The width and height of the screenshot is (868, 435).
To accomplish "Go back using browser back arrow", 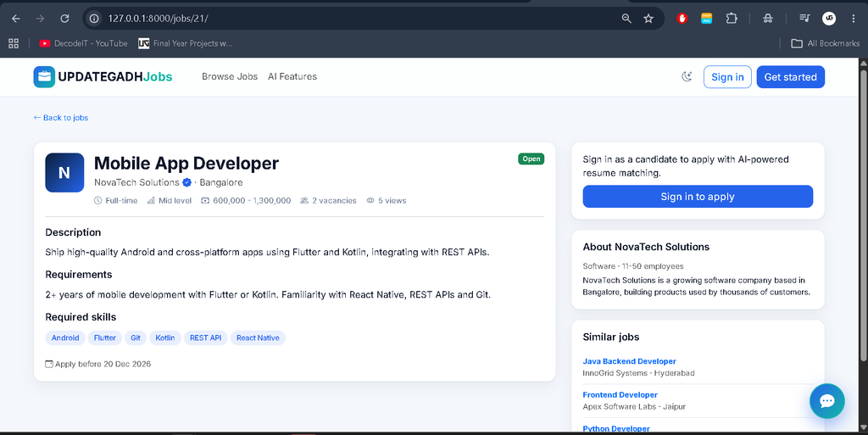I will pos(16,19).
